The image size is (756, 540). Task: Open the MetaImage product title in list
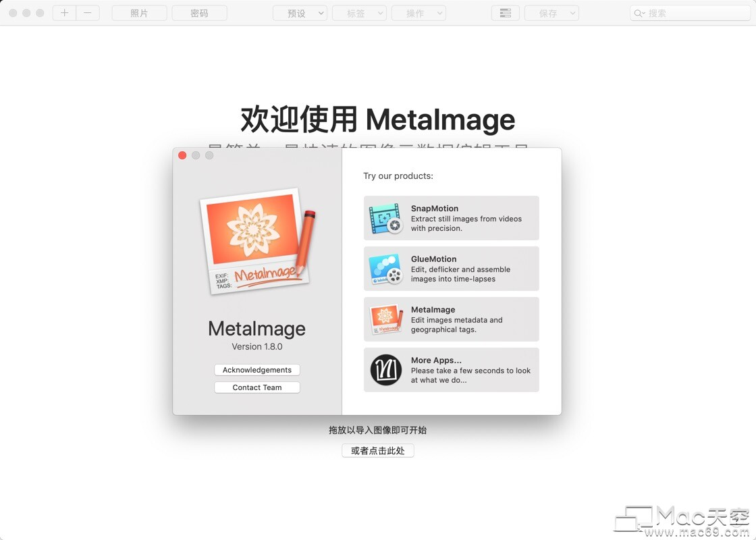[433, 310]
